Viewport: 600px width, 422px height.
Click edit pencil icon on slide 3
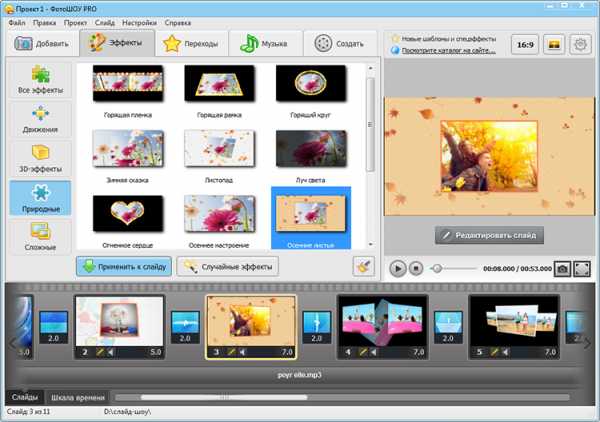(x=231, y=352)
